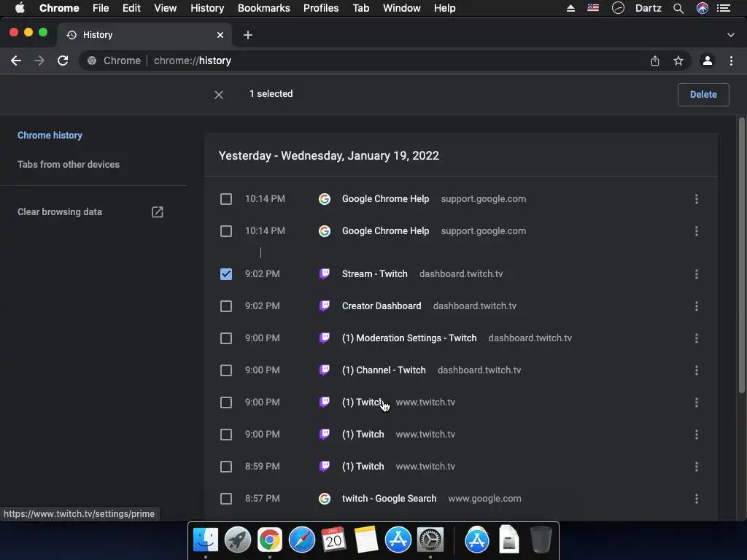Screen dimensions: 747x560
Task: Delete the selected history entry
Action: coord(703,94)
